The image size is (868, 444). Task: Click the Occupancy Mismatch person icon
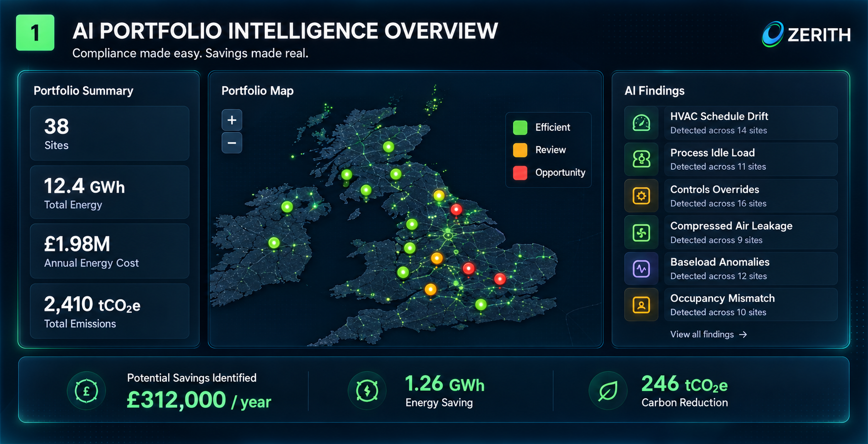coord(641,305)
